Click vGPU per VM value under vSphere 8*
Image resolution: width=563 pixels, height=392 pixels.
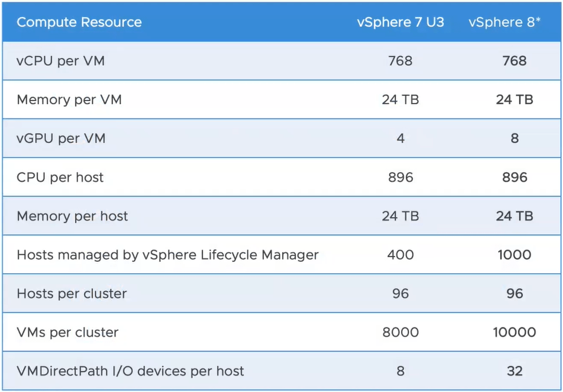(514, 138)
